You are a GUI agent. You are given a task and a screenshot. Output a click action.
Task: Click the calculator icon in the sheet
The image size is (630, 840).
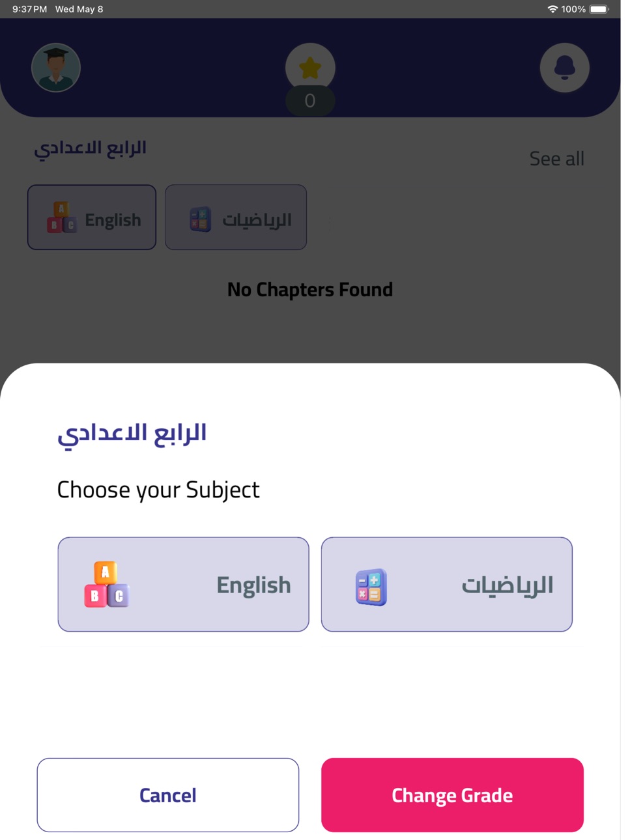(x=371, y=587)
